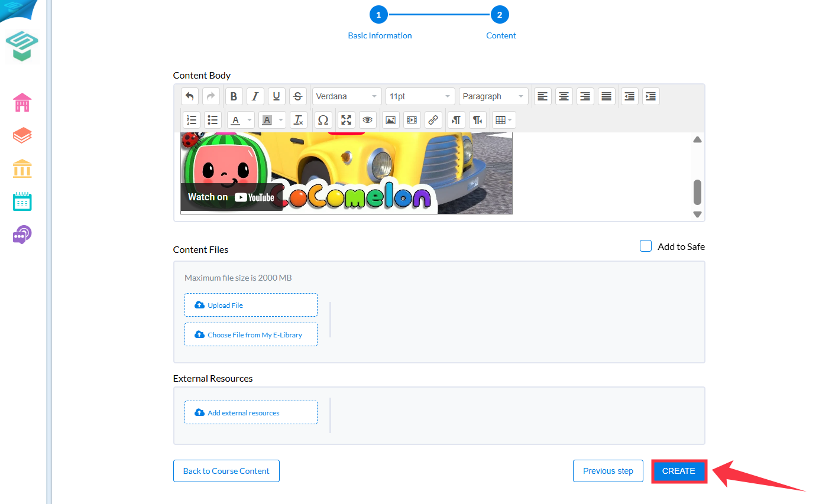Toggle strikethrough formatting
The height and width of the screenshot is (504, 819).
coord(298,96)
